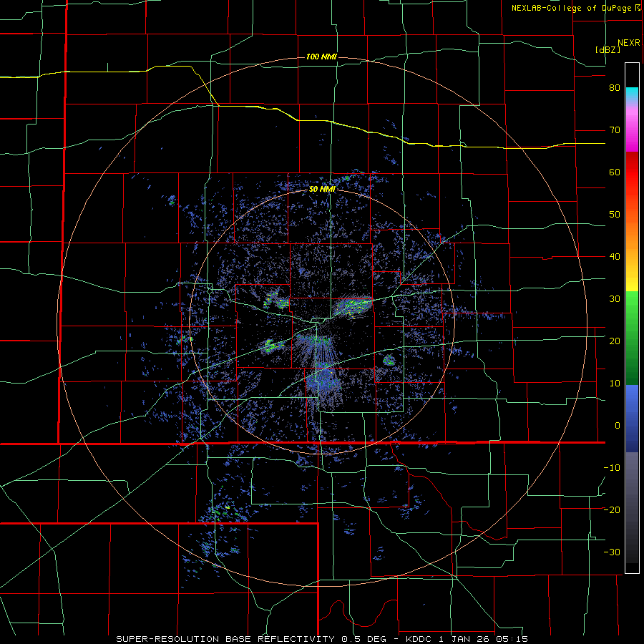Click the [dBZ] unit label
Image resolution: width=644 pixels, height=644 pixels.
[608, 50]
